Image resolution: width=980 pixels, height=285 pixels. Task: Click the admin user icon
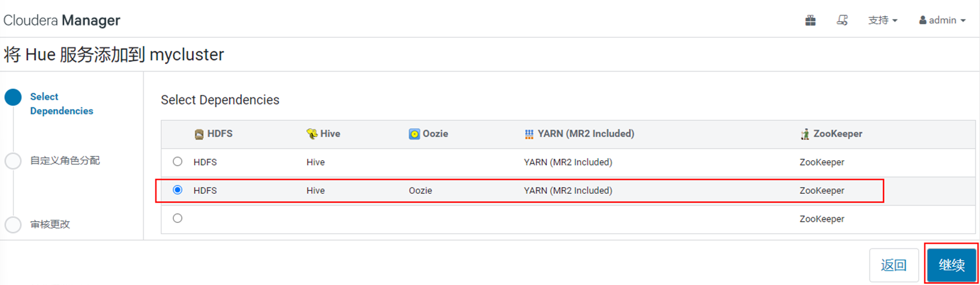click(x=923, y=20)
